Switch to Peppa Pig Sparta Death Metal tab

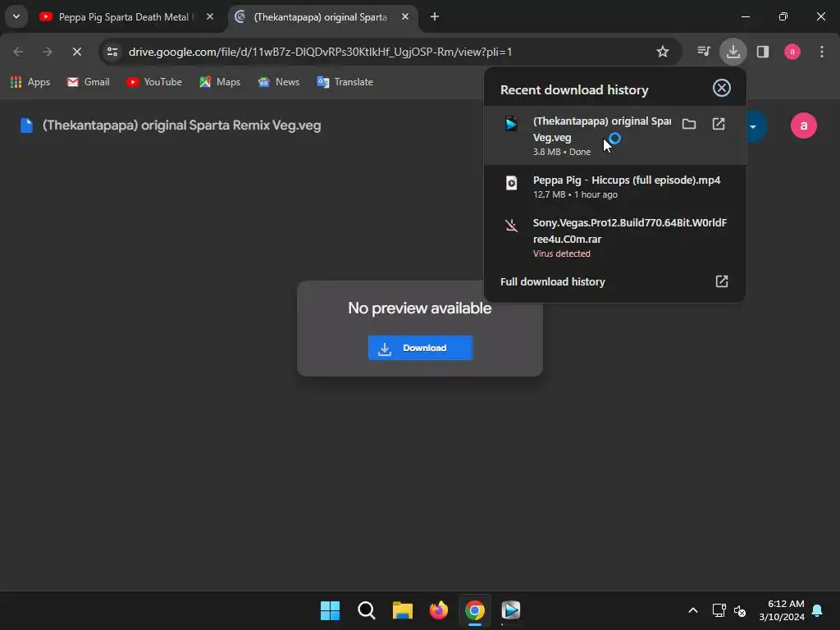(x=127, y=17)
